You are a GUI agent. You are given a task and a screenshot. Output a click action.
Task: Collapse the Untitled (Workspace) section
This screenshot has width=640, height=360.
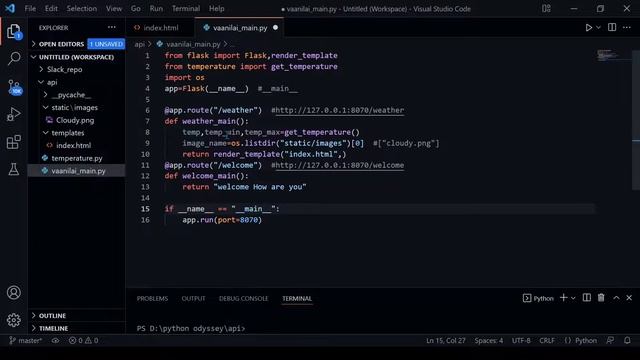point(77,57)
